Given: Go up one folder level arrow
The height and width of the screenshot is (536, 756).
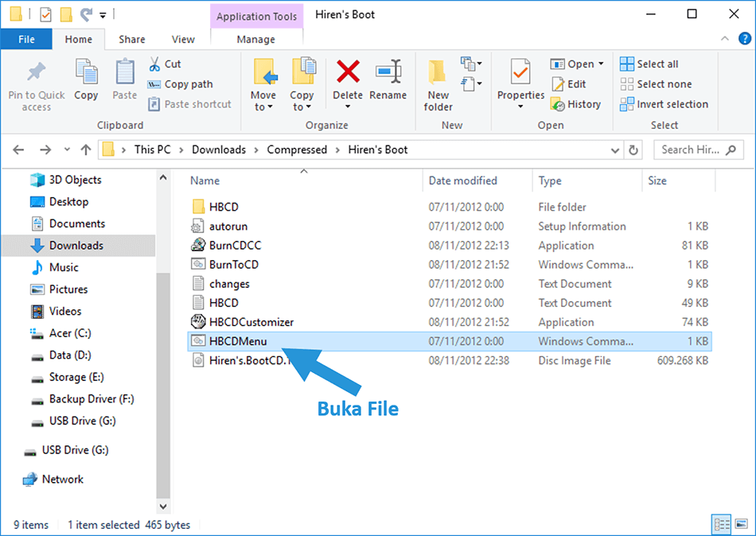Looking at the screenshot, I should 86,150.
